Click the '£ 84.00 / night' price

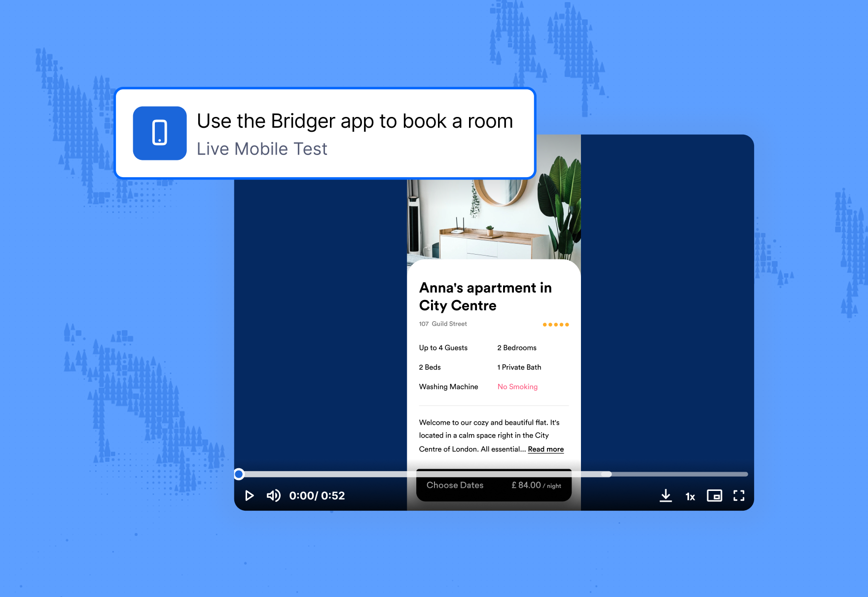coord(536,485)
